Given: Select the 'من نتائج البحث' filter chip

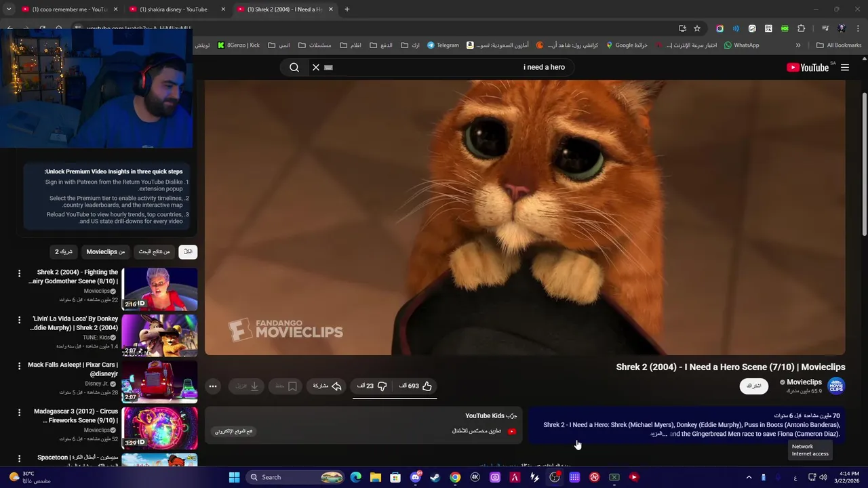Looking at the screenshot, I should pos(154,251).
